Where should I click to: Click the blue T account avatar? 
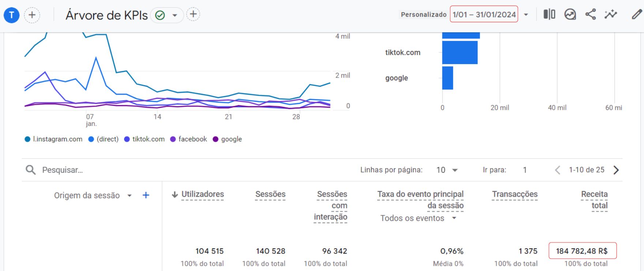click(x=11, y=15)
